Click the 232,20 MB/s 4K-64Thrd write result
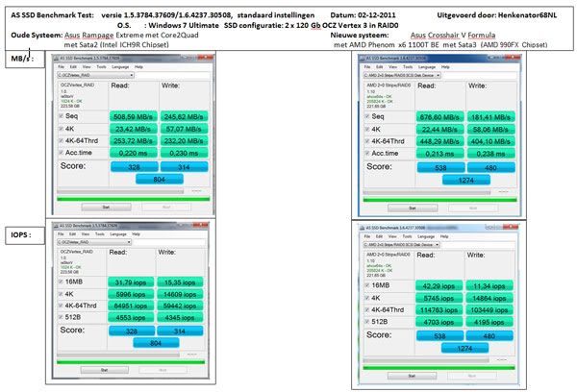577x392 pixels. point(184,141)
